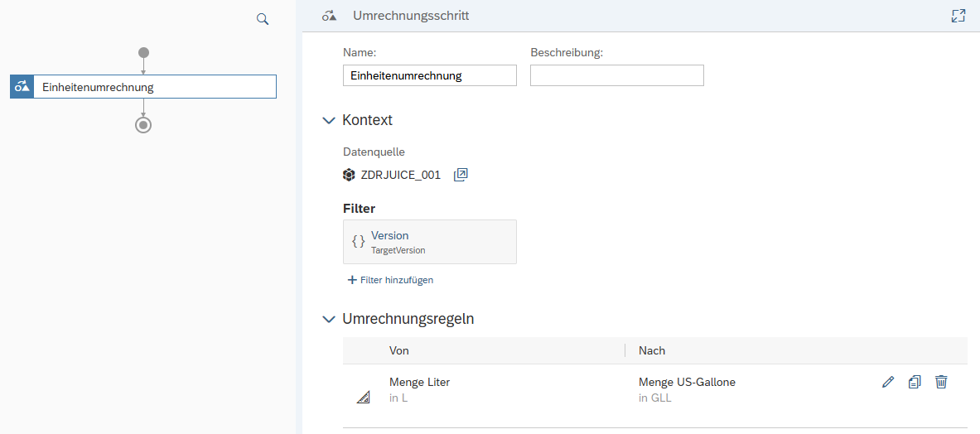Image resolution: width=980 pixels, height=434 pixels.
Task: Click Filter hinzufügen
Action: pos(391,280)
